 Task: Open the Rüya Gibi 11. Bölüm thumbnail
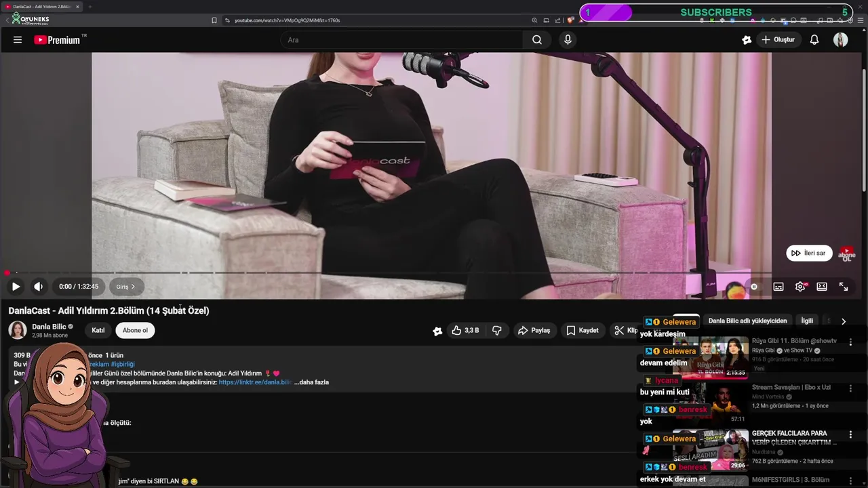coord(711,357)
